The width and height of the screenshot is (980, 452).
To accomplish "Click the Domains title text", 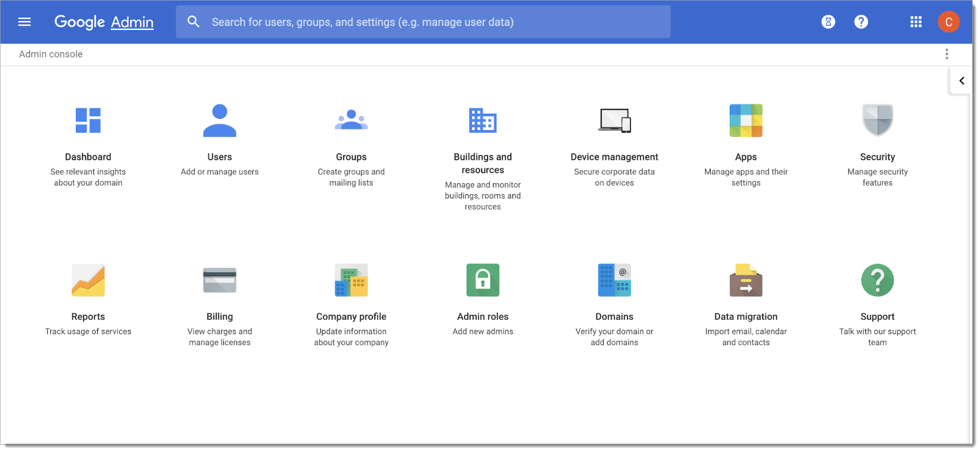I will [614, 316].
